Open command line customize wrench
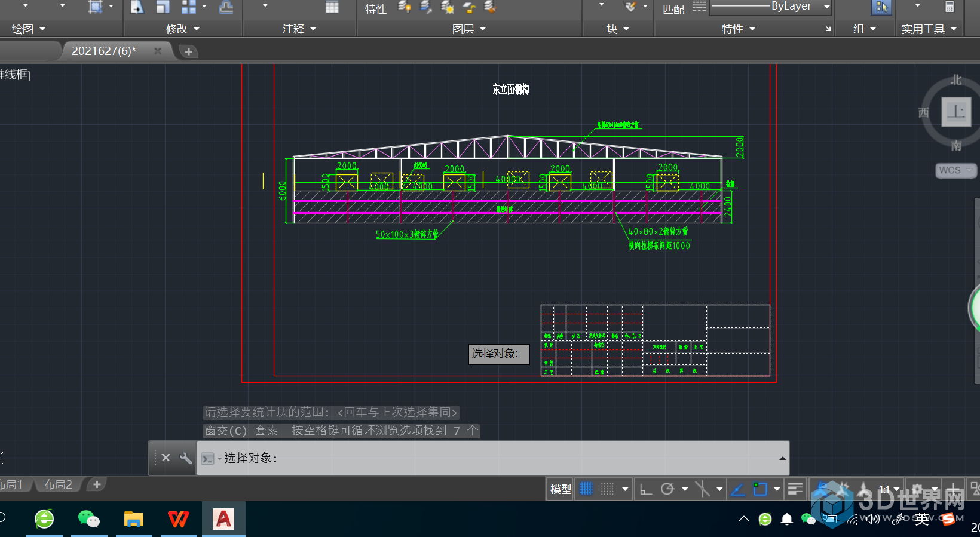 tap(186, 458)
